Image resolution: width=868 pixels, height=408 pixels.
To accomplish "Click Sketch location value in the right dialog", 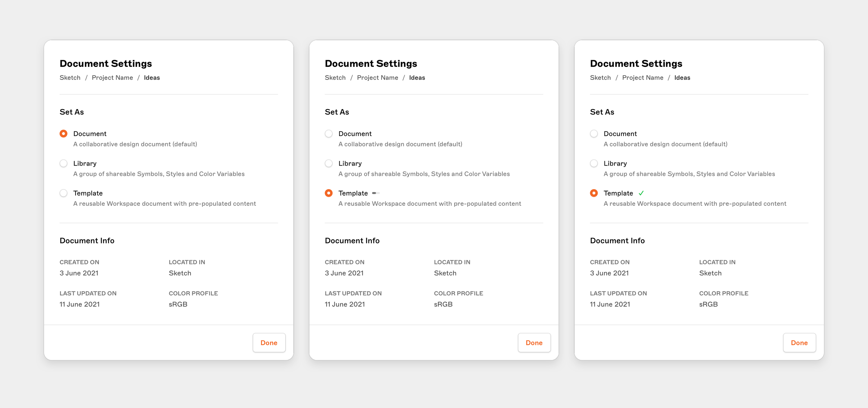I will tap(710, 273).
